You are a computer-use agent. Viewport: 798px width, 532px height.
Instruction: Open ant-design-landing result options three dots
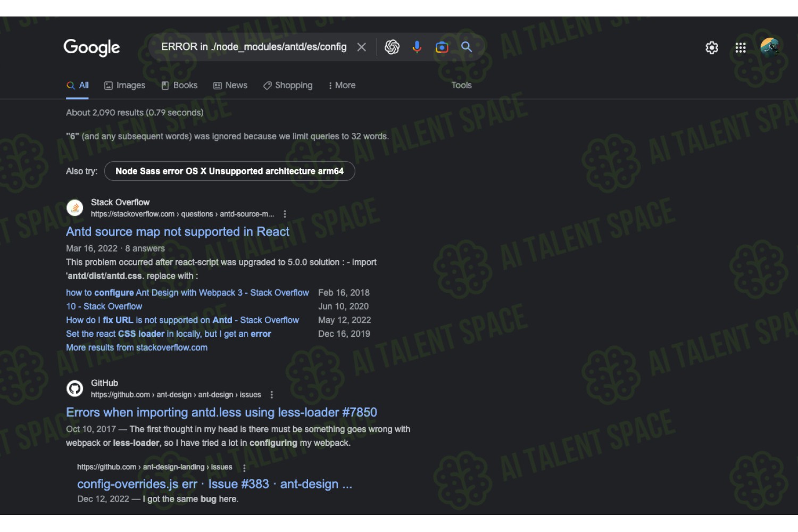(x=244, y=468)
